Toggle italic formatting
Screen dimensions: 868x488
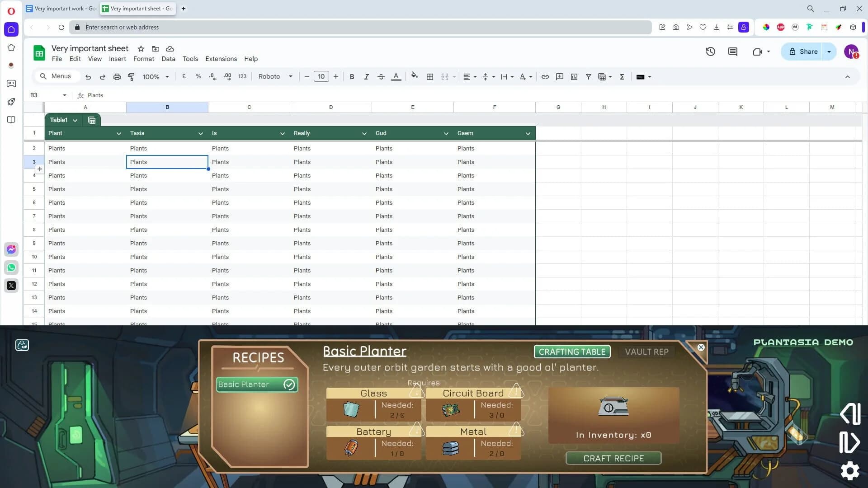coord(366,77)
